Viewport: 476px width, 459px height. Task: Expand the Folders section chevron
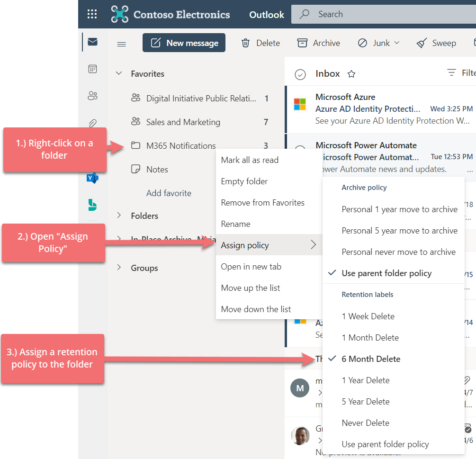(119, 216)
